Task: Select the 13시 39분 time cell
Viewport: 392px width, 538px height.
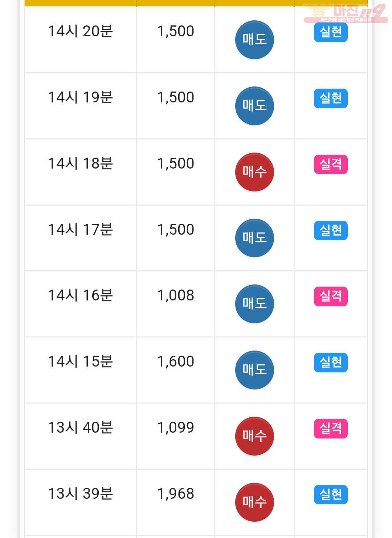Action: (81, 502)
